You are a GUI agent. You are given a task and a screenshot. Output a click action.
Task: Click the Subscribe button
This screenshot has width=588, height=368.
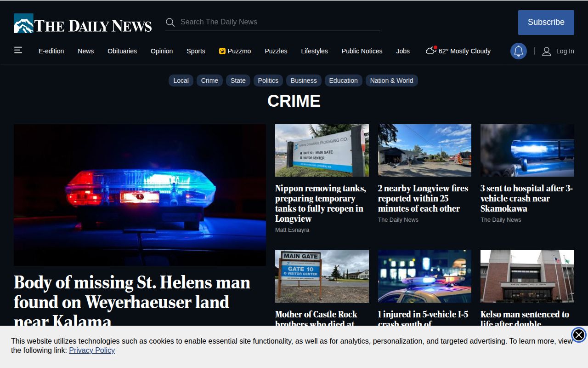[x=546, y=23]
